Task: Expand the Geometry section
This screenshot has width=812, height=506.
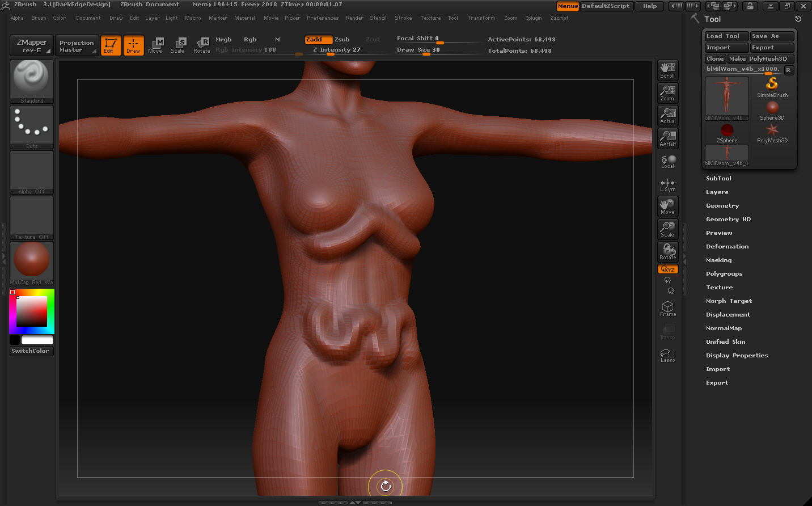Action: (x=722, y=206)
